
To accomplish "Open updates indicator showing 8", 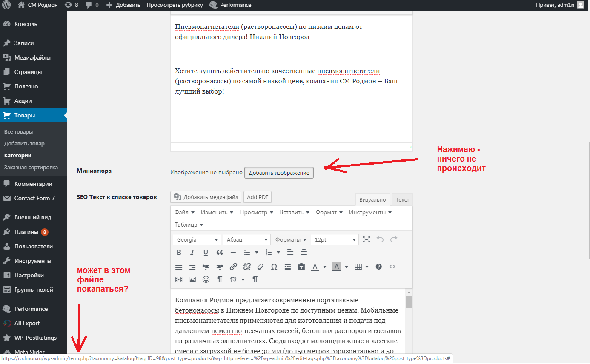I will coord(71,5).
